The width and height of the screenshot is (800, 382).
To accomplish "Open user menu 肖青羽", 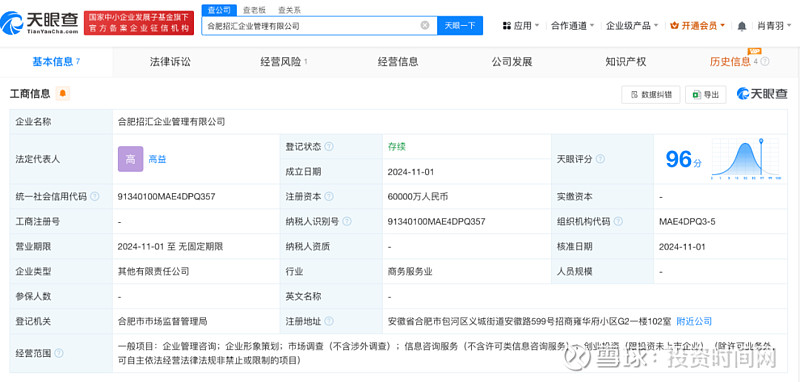I will coord(773,26).
